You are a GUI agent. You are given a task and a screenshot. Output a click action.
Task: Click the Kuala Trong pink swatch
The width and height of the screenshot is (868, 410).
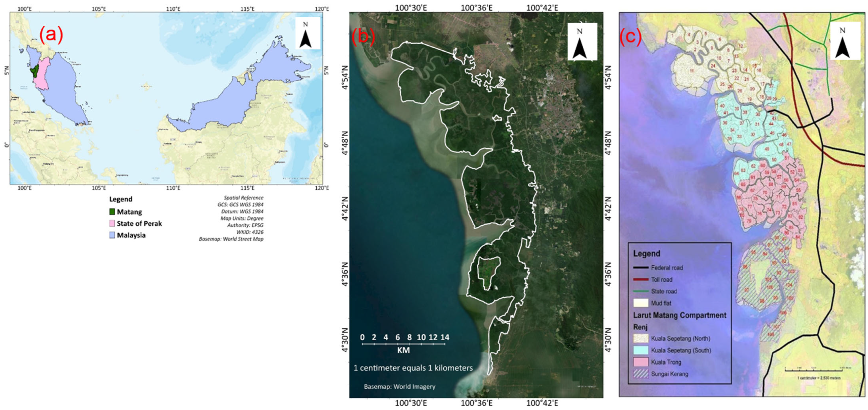click(640, 362)
